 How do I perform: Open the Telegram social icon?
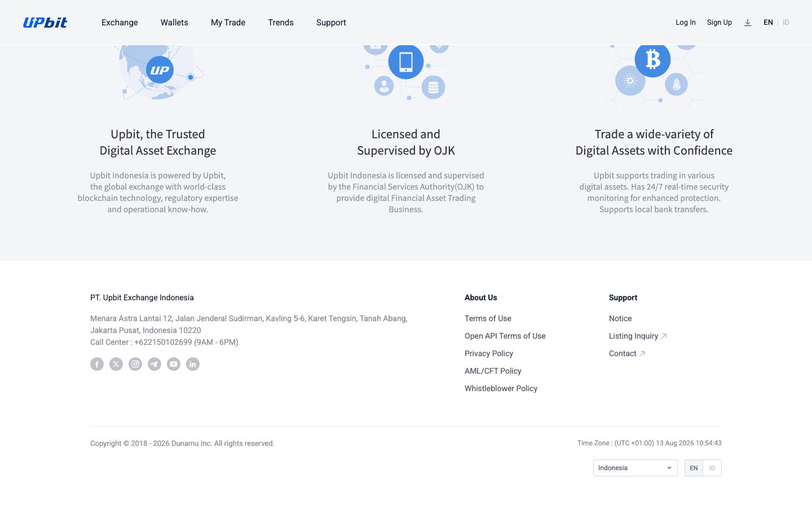[x=155, y=364]
